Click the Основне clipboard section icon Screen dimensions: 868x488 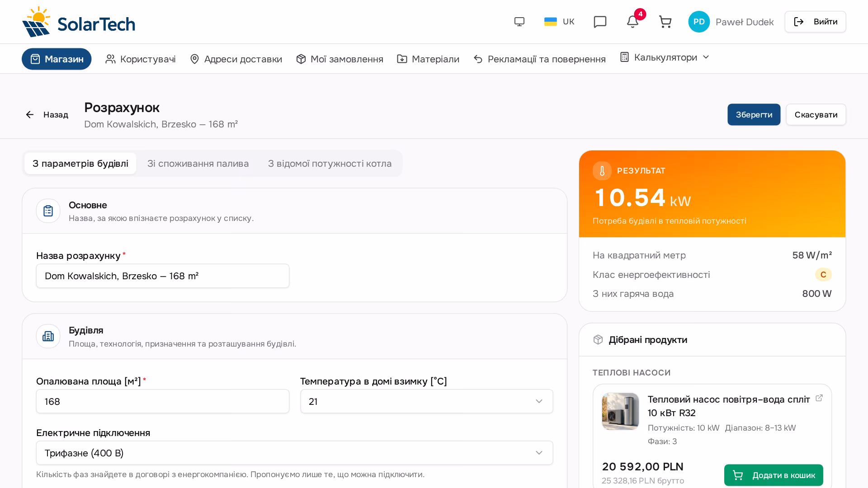(x=48, y=211)
